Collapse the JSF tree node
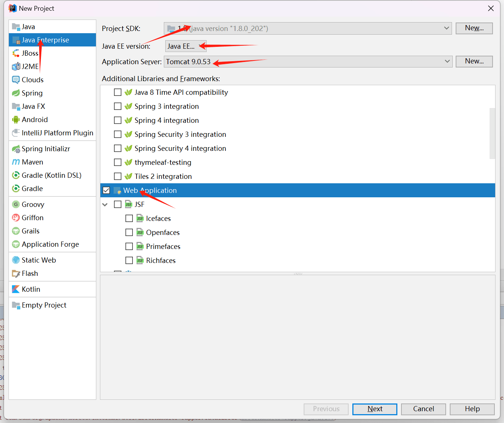Viewport: 504px width, 423px height. point(105,204)
